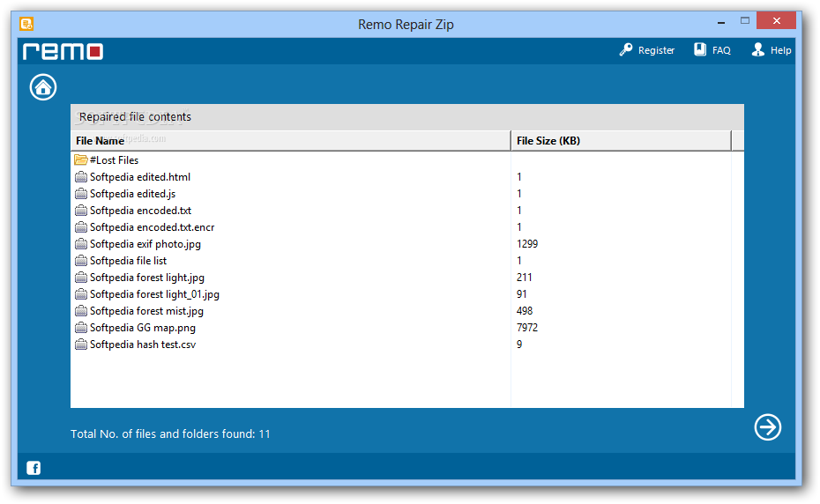The height and width of the screenshot is (504, 820).
Task: Click the Help person icon
Action: coord(757,49)
